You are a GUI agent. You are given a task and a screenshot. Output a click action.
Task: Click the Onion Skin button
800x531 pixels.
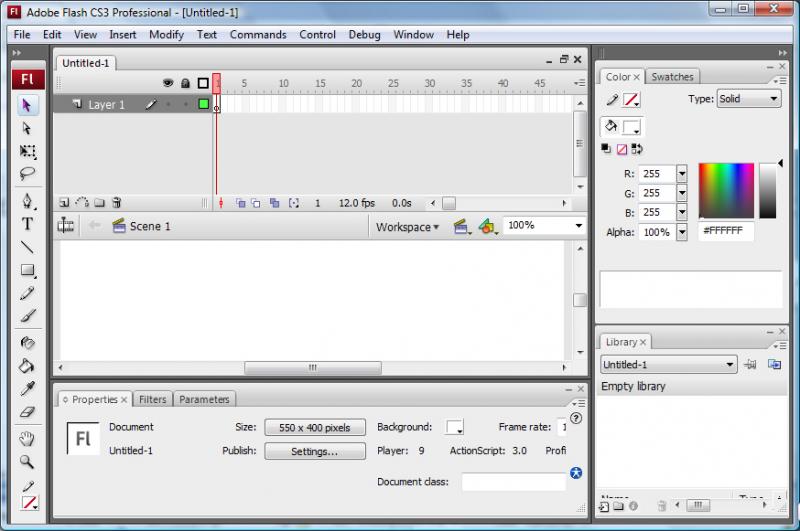click(240, 203)
